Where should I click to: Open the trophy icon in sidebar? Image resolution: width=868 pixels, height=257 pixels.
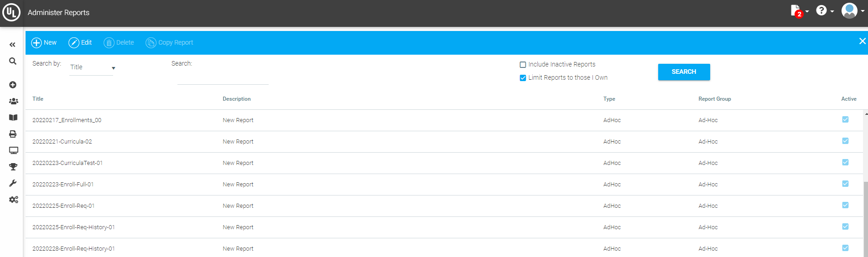click(x=13, y=167)
